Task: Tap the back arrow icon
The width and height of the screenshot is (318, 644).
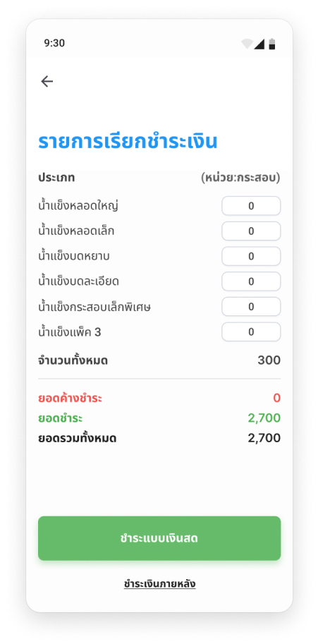Action: point(47,82)
